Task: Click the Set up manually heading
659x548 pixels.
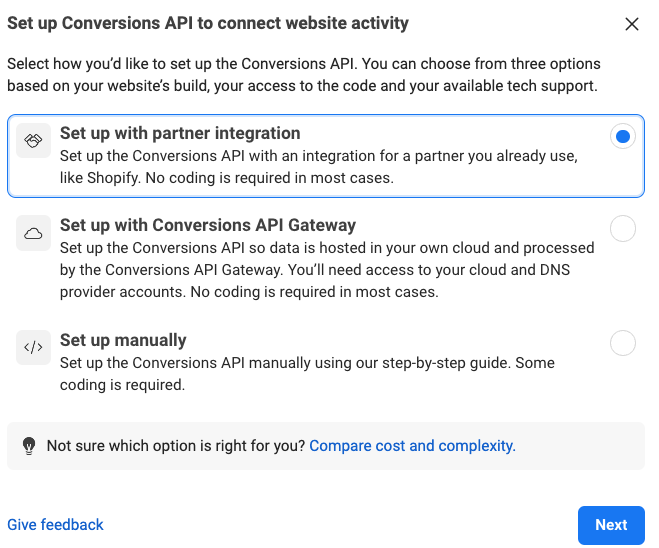Action: pos(123,340)
